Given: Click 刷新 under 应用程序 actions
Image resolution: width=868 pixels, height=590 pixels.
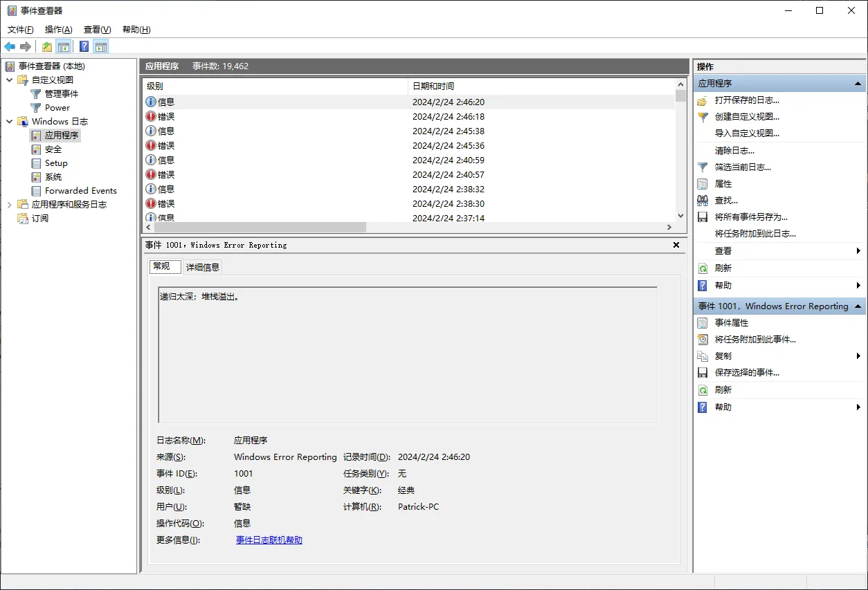Looking at the screenshot, I should point(723,268).
